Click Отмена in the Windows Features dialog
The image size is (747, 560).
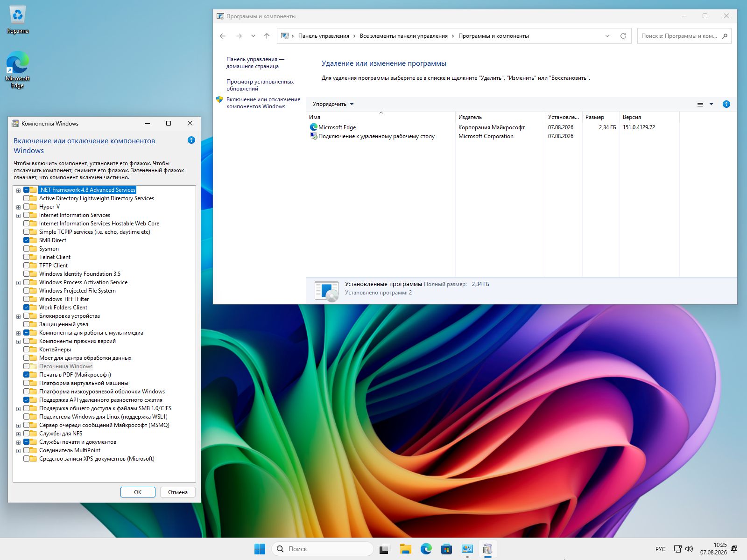point(178,492)
